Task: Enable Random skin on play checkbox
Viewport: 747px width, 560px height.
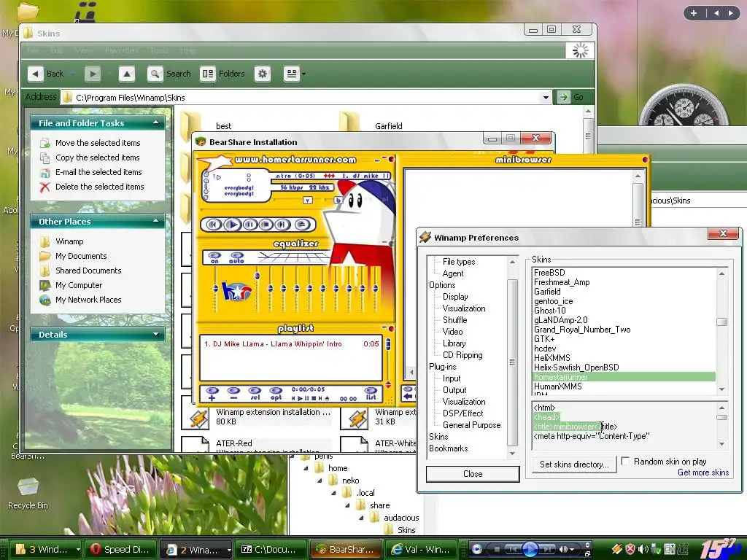Action: coord(625,461)
